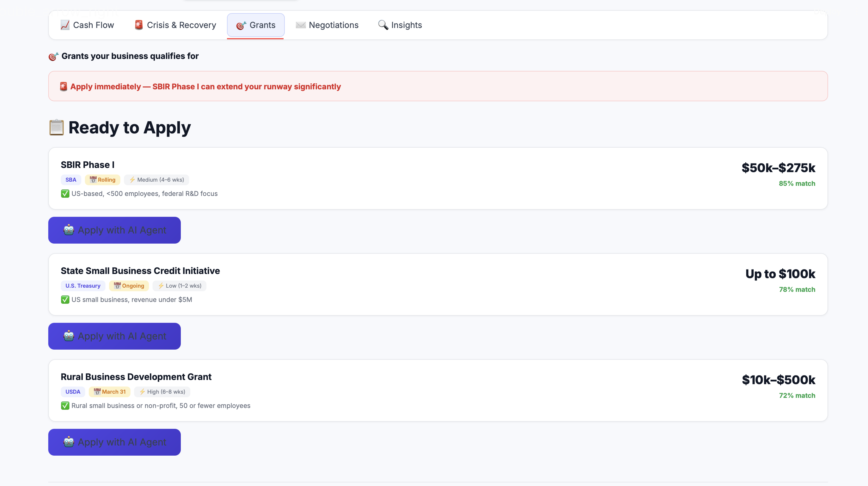Viewport: 868px width, 486px height.
Task: Click the U.S. Treasury agency tag
Action: coord(83,286)
